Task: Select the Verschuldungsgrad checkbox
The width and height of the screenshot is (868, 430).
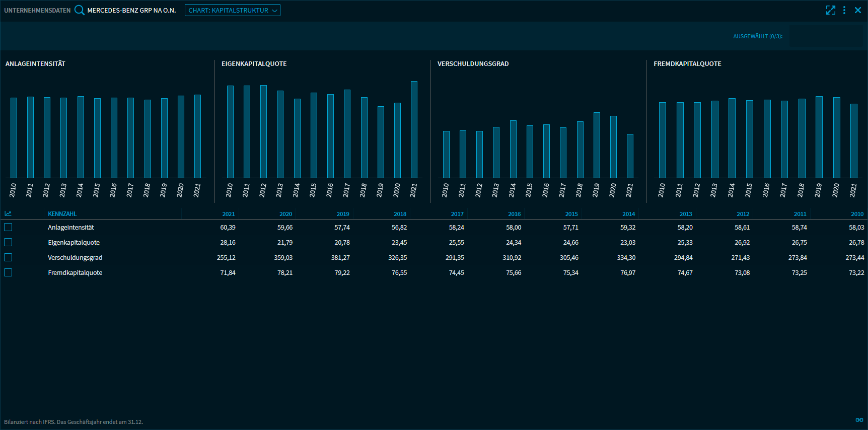Action: coord(8,258)
